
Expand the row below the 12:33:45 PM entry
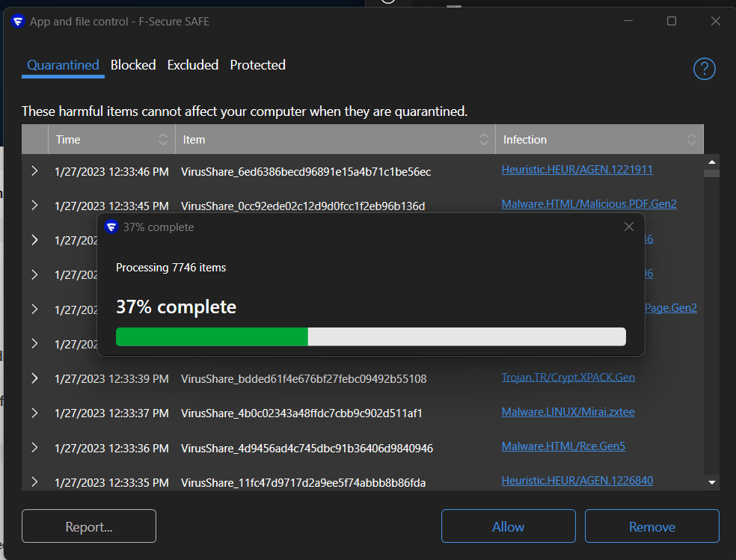tap(34, 240)
